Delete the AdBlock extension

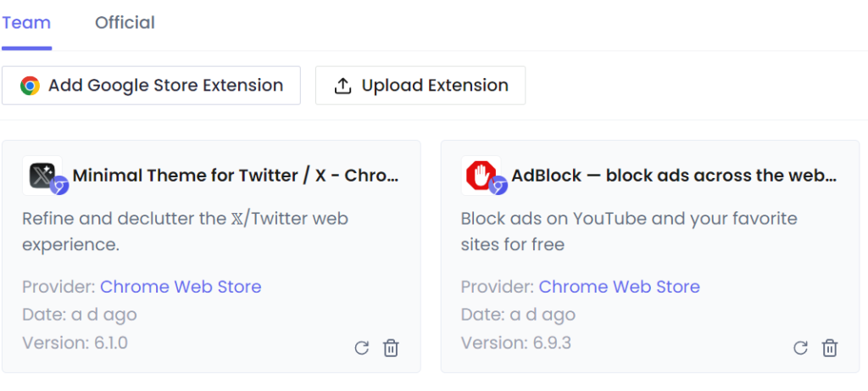click(x=829, y=348)
